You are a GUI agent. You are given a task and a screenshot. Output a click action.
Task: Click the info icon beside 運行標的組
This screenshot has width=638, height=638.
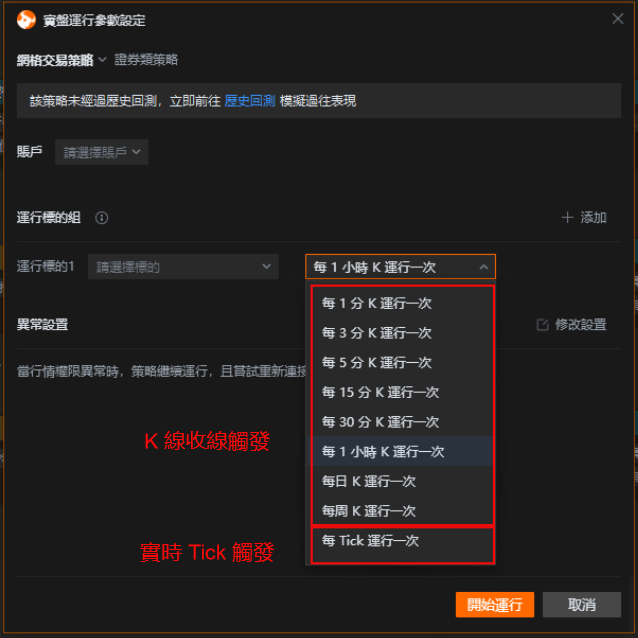click(x=101, y=218)
